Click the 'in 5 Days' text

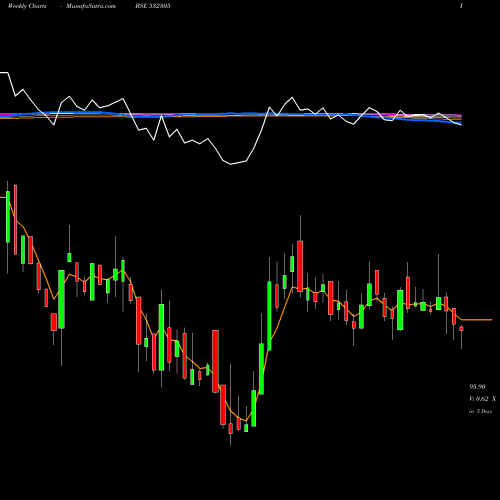[481, 411]
